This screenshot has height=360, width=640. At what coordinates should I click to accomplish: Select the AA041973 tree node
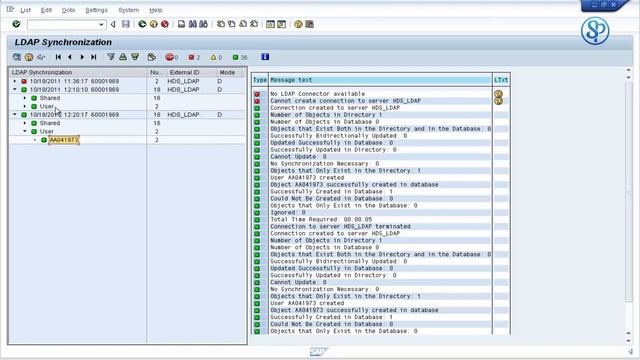pyautogui.click(x=64, y=140)
